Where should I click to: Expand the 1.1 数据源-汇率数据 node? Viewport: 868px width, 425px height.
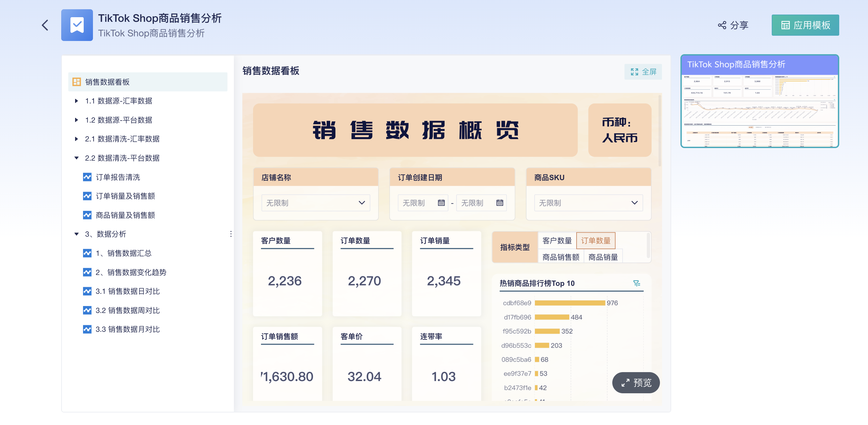[76, 101]
